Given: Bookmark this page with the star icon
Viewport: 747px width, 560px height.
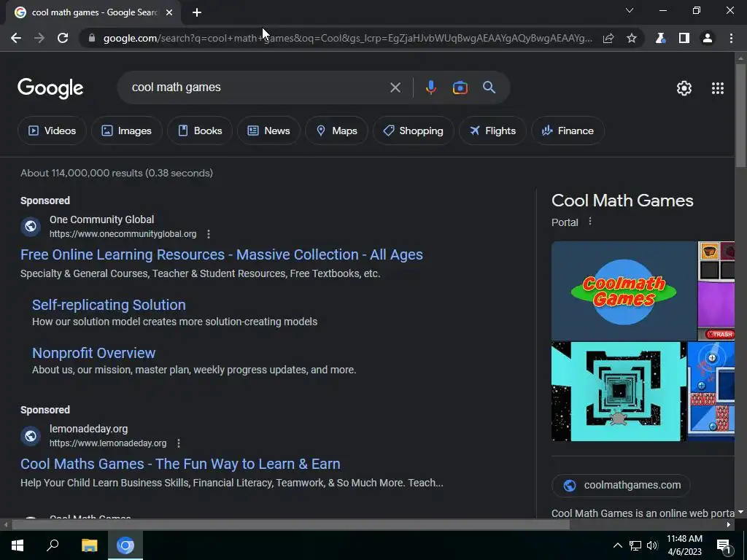Looking at the screenshot, I should pyautogui.click(x=632, y=38).
